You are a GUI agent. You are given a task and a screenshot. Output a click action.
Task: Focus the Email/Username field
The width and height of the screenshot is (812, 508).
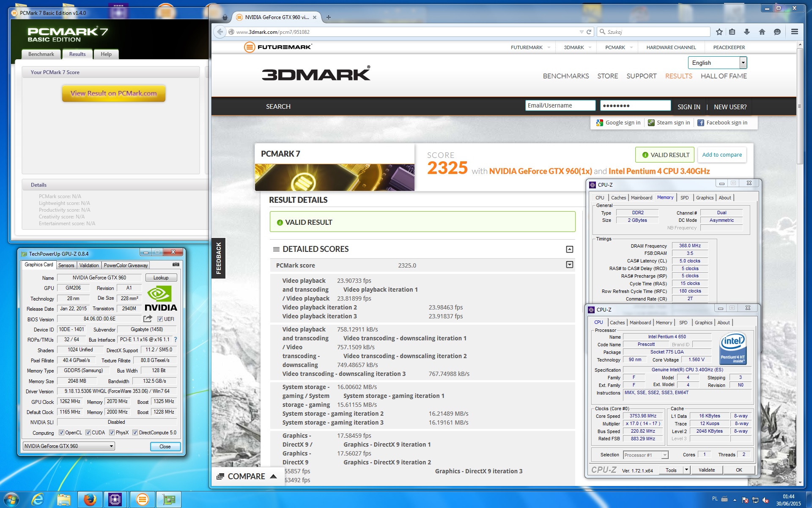click(x=560, y=105)
